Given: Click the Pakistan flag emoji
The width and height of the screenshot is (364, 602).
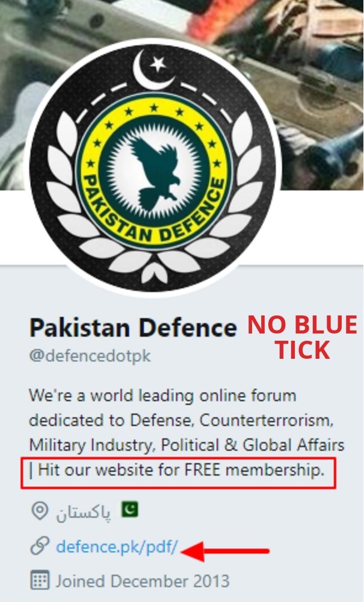Looking at the screenshot, I should 130,509.
